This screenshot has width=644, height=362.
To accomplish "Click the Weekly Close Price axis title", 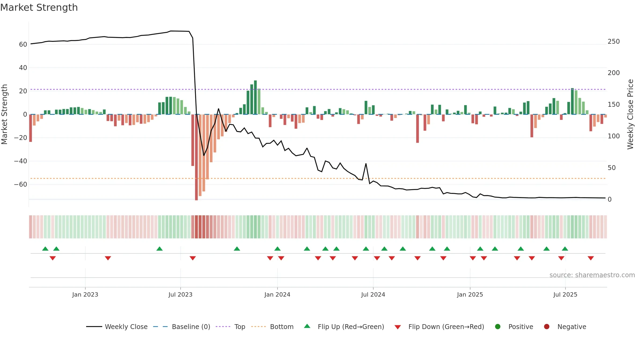I will [x=630, y=114].
